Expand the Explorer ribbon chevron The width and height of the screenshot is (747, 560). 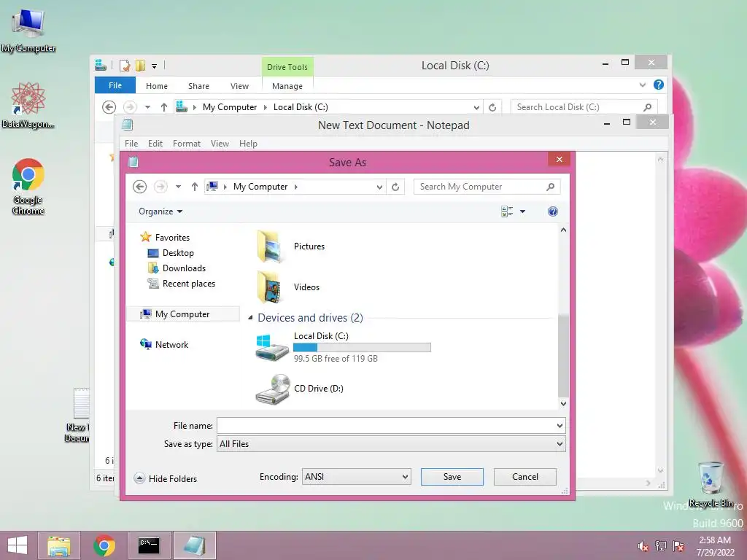[642, 85]
